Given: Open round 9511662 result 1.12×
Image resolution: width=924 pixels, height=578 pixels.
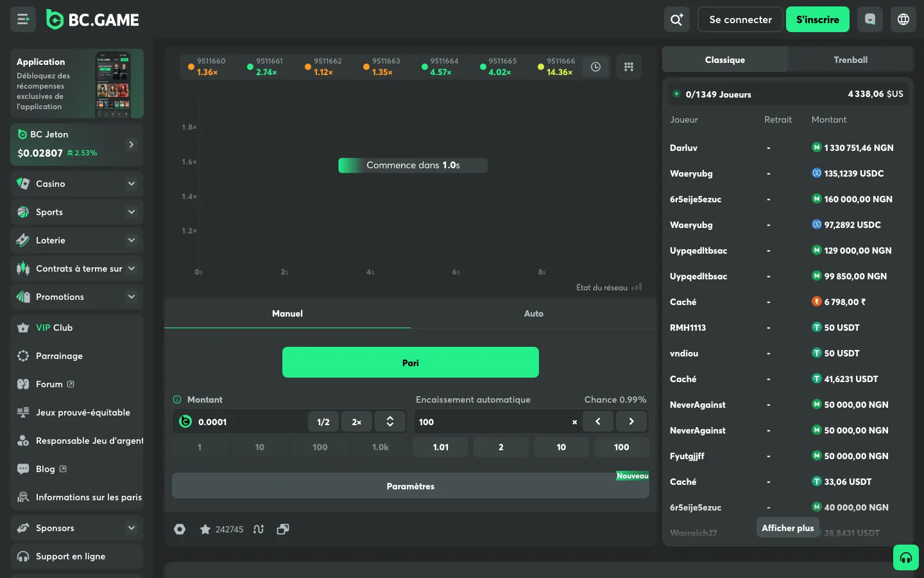Looking at the screenshot, I should coord(323,67).
